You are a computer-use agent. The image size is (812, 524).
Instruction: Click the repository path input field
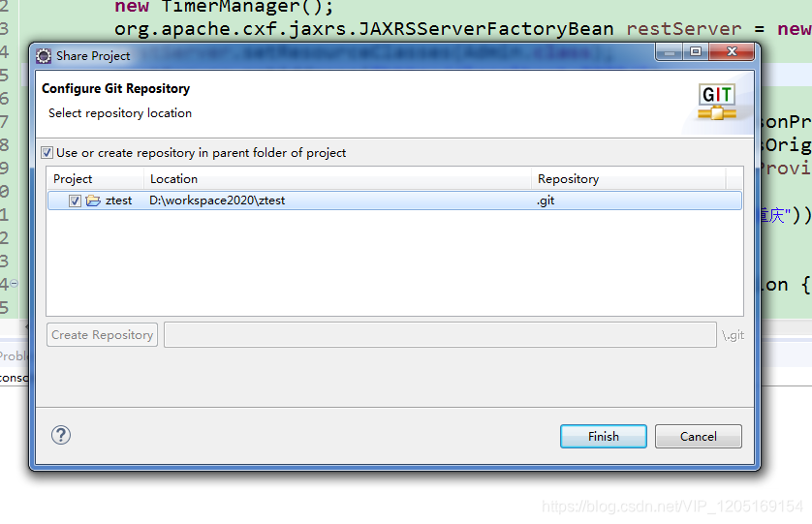coord(440,335)
